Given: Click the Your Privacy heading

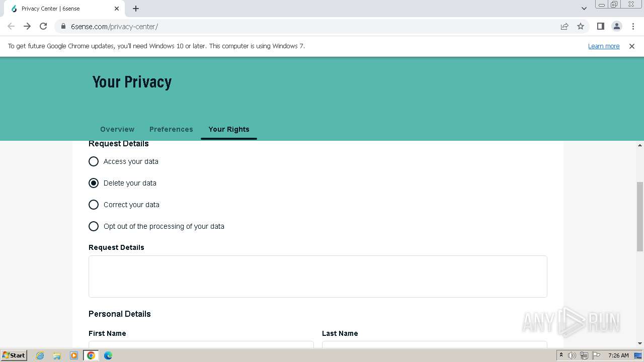Looking at the screenshot, I should [132, 82].
